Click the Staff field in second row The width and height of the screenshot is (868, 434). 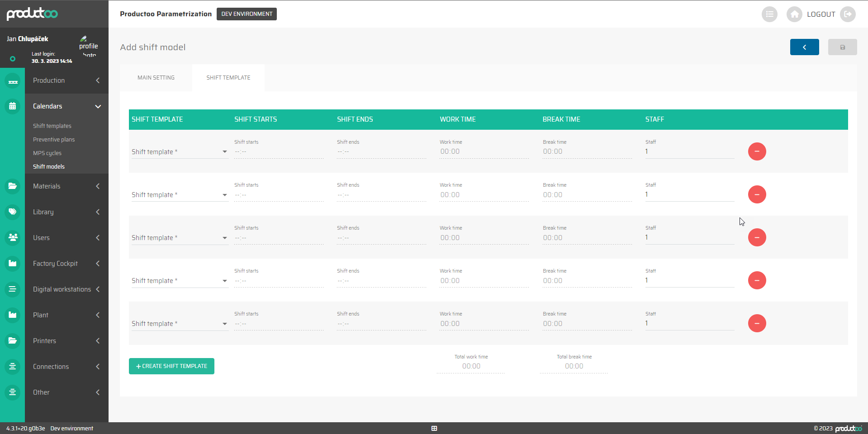point(689,195)
